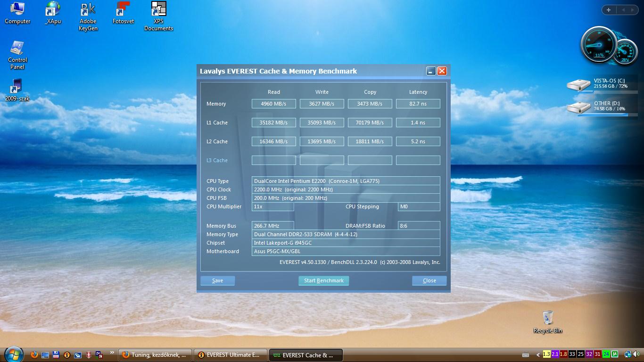The width and height of the screenshot is (644, 362).
Task: Click the Memory Latency value 82.7 ns
Action: point(418,104)
